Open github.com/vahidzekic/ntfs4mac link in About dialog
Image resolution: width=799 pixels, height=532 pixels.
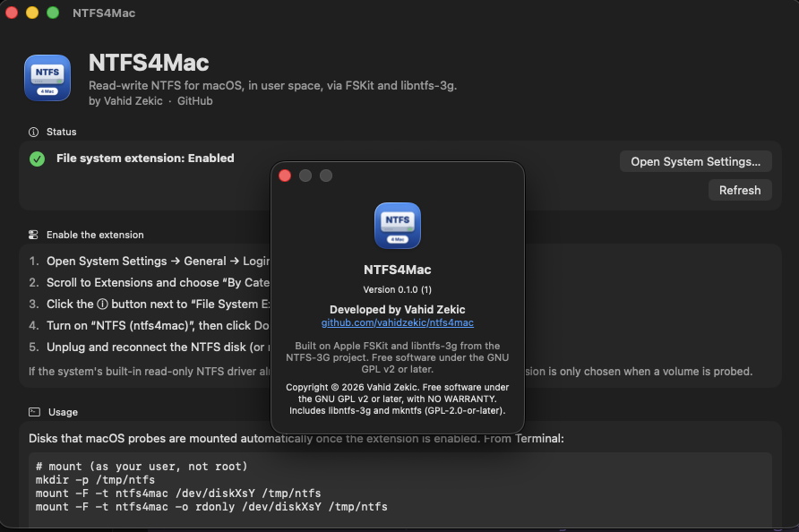tap(398, 322)
